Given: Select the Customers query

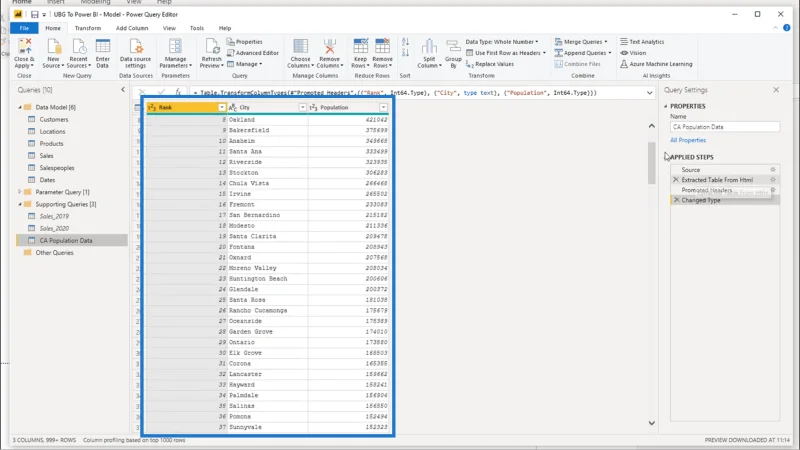Looking at the screenshot, I should coord(54,119).
